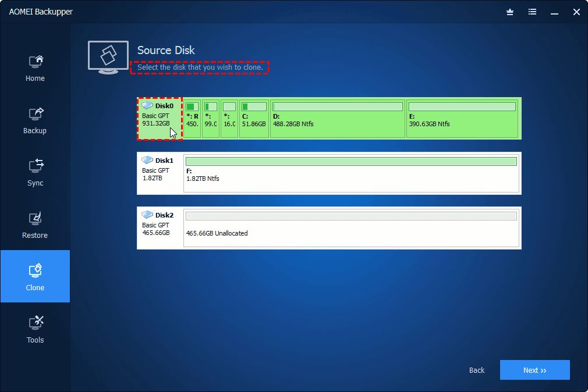
Task: Click the Next button
Action: [534, 370]
